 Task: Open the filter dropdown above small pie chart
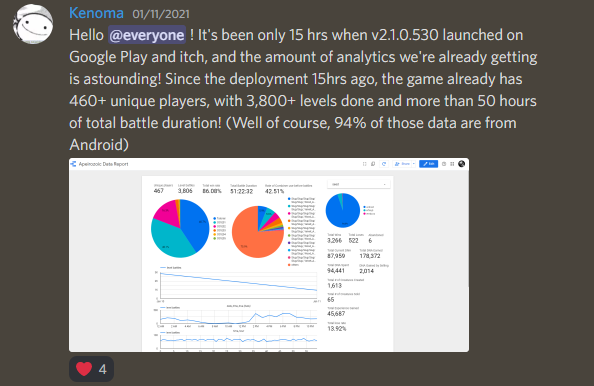click(x=358, y=184)
